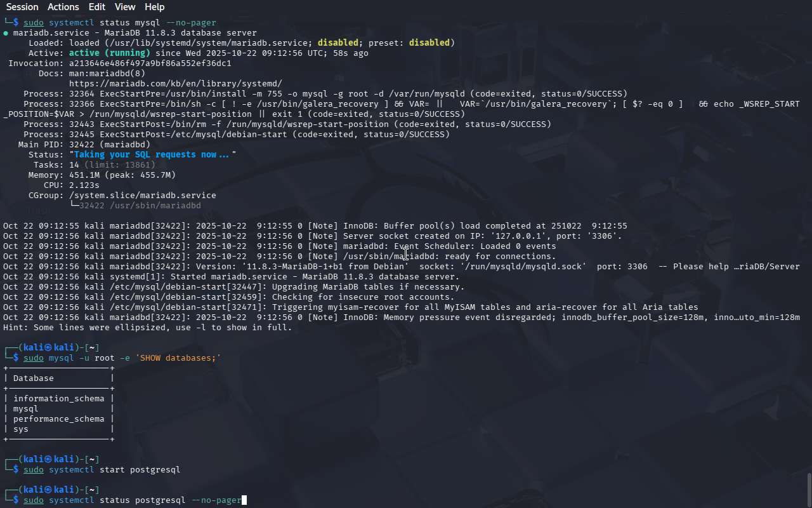
Task: Click green status dot beside mariadb.service
Action: click(6, 33)
